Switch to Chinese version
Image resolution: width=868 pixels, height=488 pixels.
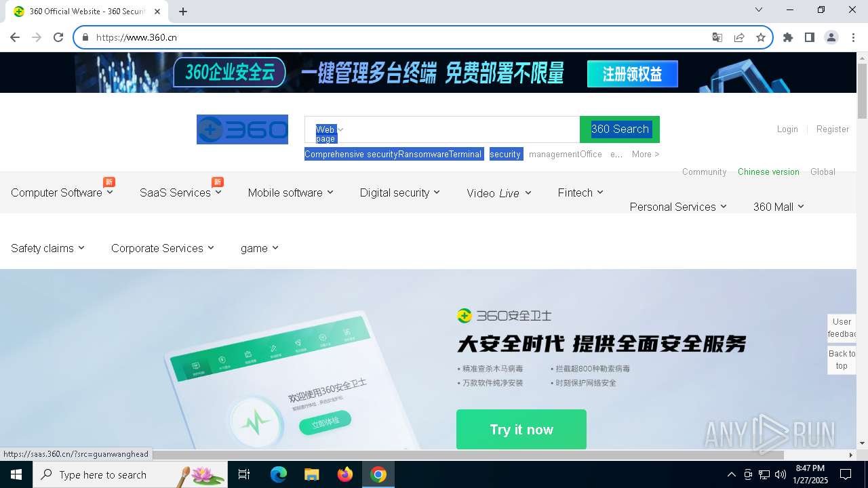[x=768, y=171]
